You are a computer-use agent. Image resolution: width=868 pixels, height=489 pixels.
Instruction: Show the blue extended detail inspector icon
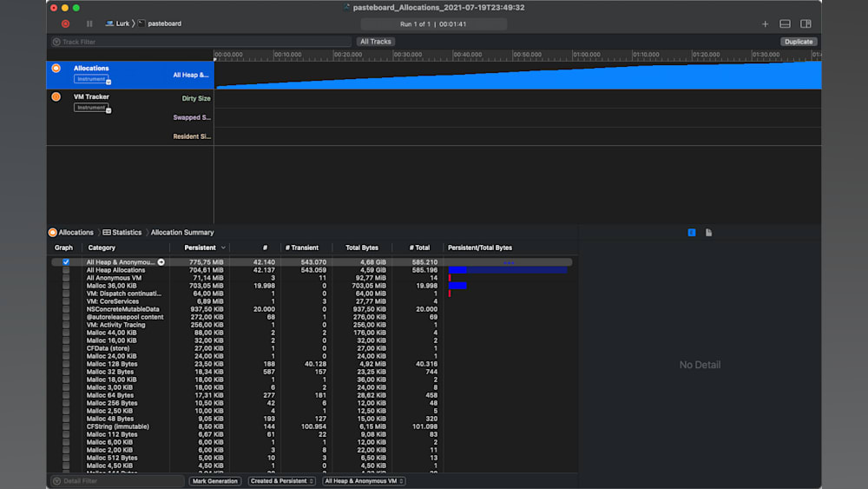[692, 233]
